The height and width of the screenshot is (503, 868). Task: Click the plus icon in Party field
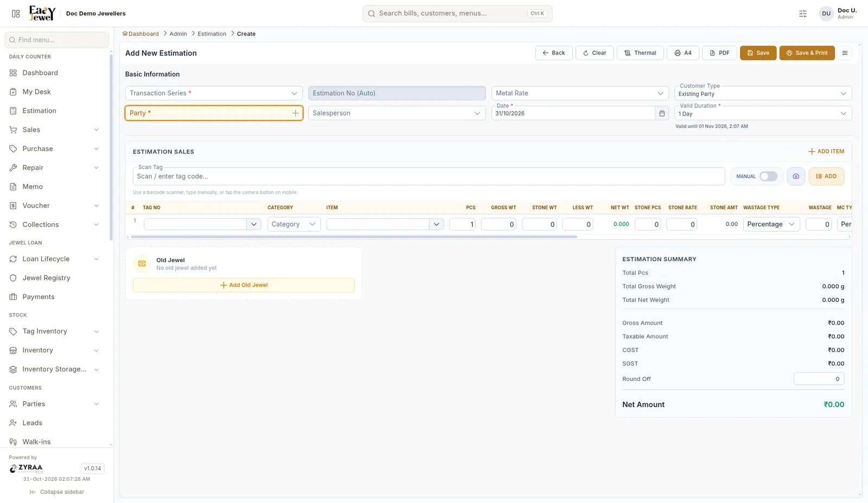click(295, 113)
